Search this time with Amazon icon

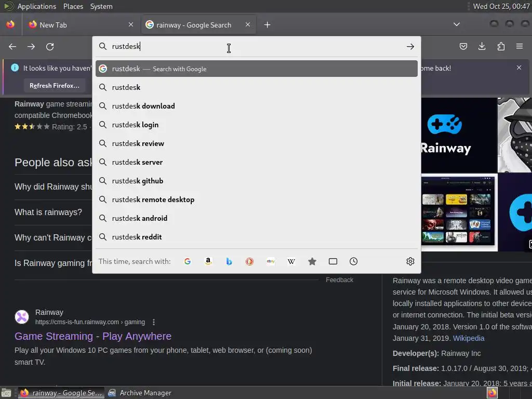(208, 261)
